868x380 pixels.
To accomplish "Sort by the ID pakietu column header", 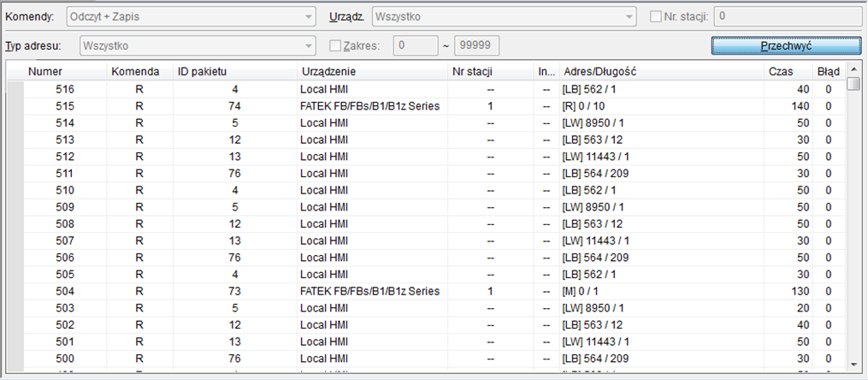I will pos(234,71).
